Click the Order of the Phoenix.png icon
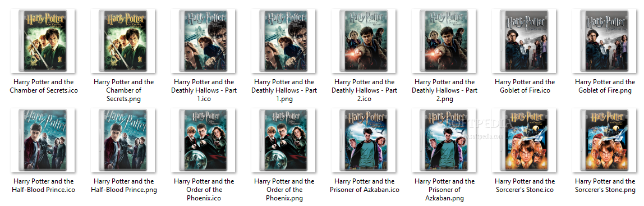 [x=284, y=140]
